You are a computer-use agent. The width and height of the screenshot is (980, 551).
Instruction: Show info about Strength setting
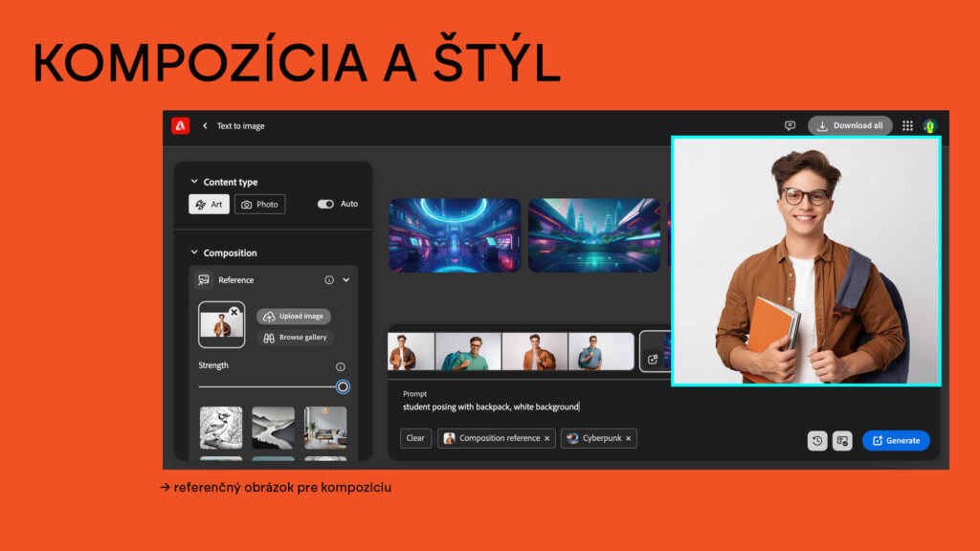pyautogui.click(x=340, y=366)
